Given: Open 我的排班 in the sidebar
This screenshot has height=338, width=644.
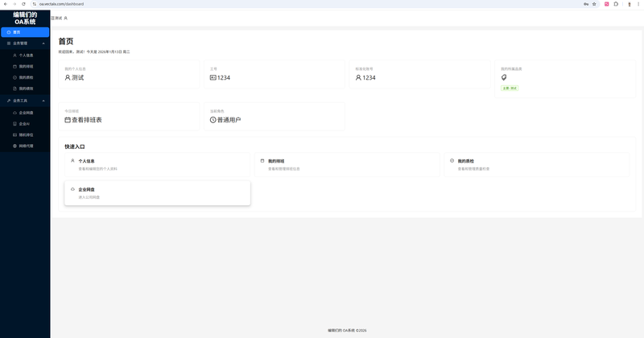Looking at the screenshot, I should (x=25, y=67).
